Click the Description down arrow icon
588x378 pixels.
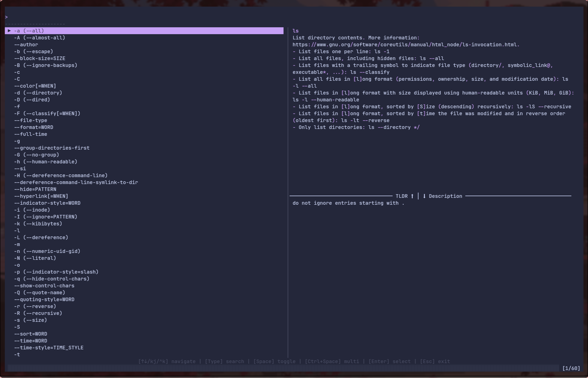tap(424, 196)
